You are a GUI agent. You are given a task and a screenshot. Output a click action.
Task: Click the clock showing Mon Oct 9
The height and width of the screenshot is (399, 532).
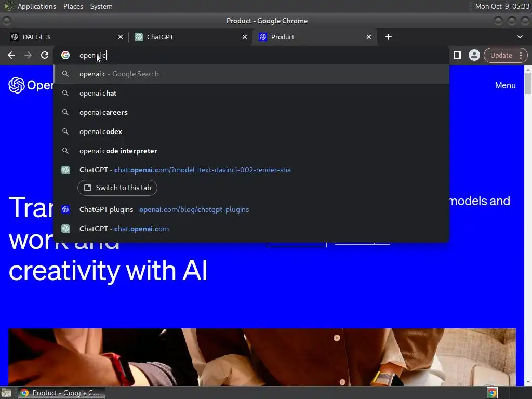click(x=502, y=6)
